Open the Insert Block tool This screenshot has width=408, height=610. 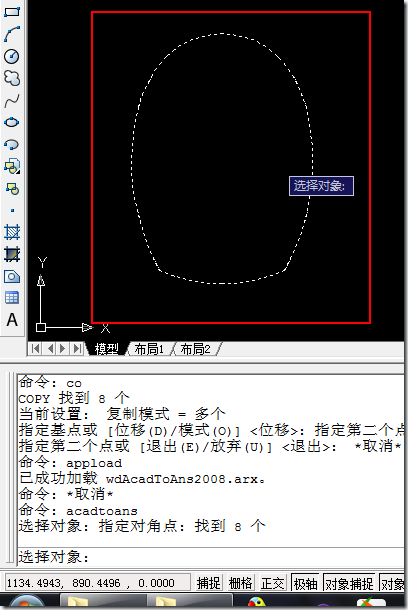coord(12,167)
